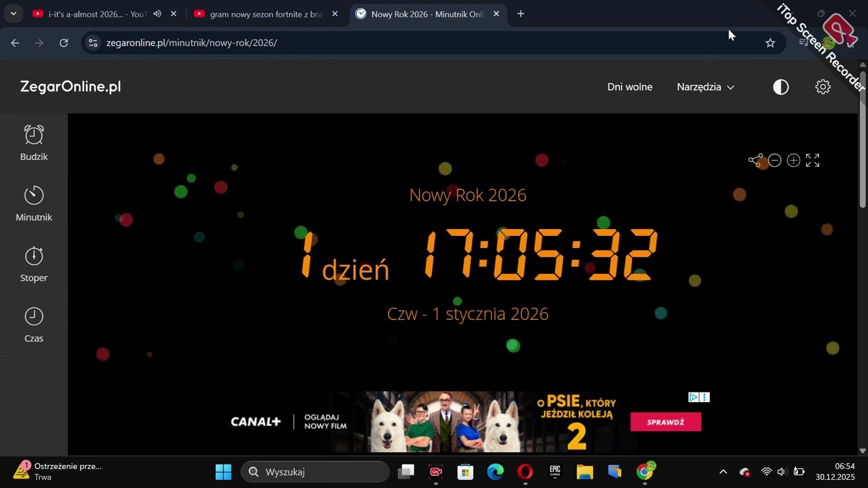The width and height of the screenshot is (868, 488).
Task: Close the Nowy Rok 2026 tab
Action: point(496,14)
